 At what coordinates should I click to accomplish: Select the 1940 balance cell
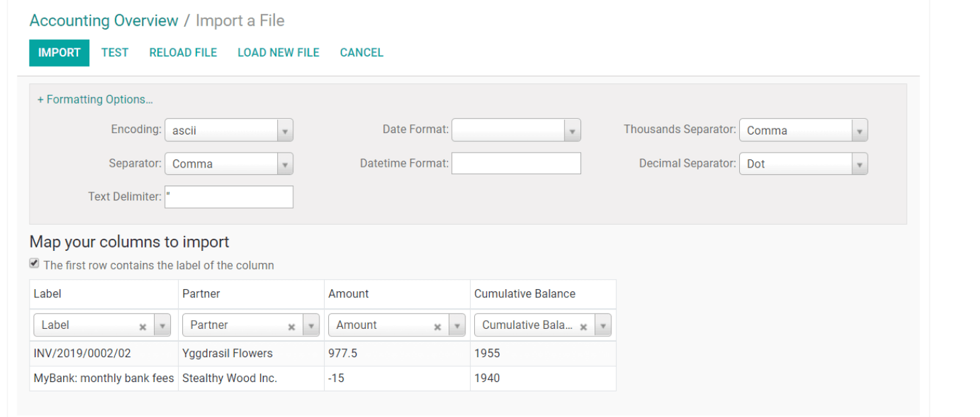point(543,378)
